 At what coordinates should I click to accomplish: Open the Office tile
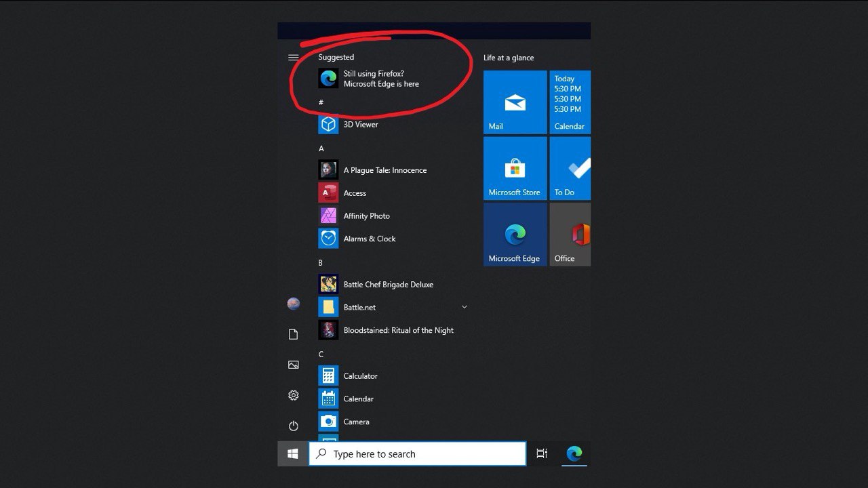pos(570,235)
